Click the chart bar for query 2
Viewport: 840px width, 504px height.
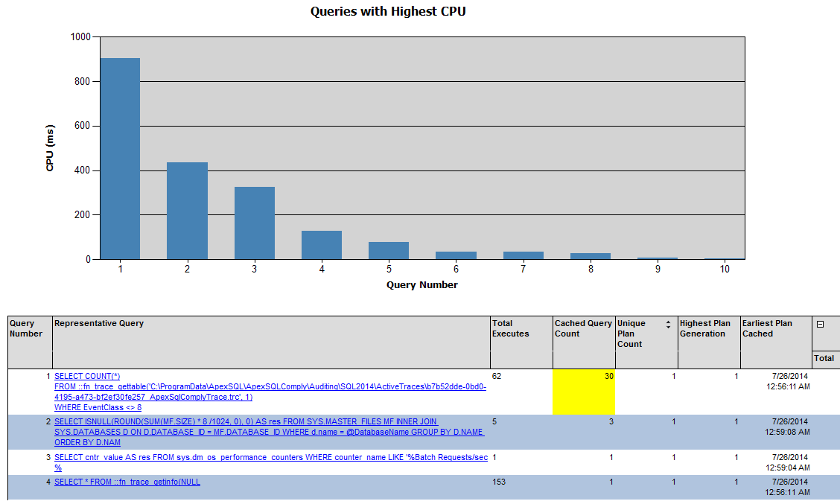point(187,211)
